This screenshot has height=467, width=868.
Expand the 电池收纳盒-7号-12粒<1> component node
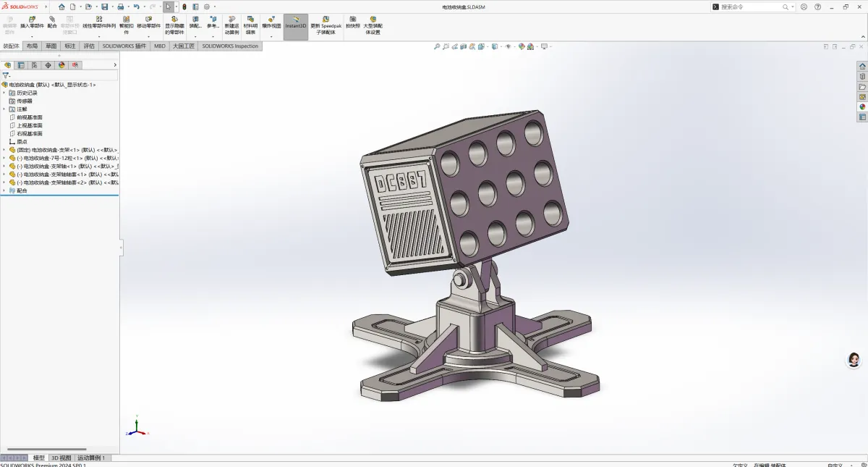[x=4, y=158]
